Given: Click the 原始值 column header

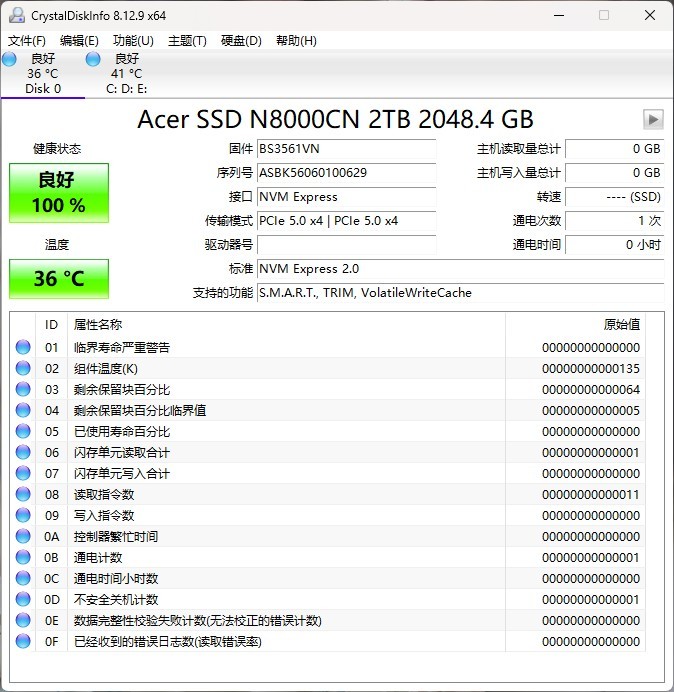Looking at the screenshot, I should coord(621,324).
